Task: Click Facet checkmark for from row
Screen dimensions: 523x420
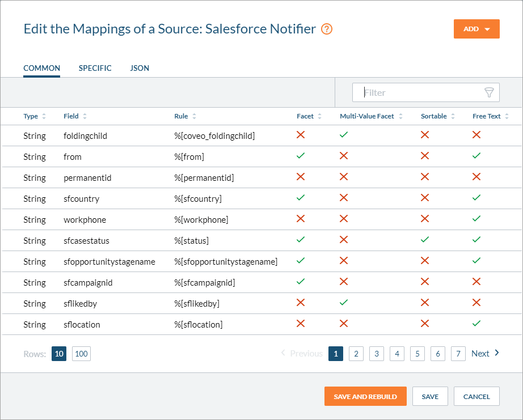Action: coord(301,156)
